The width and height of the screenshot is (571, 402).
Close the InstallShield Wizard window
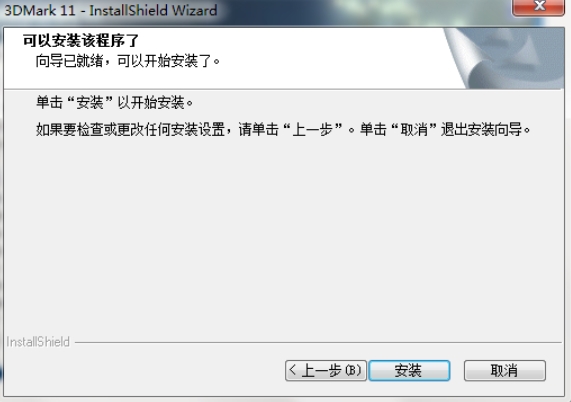pos(538,7)
